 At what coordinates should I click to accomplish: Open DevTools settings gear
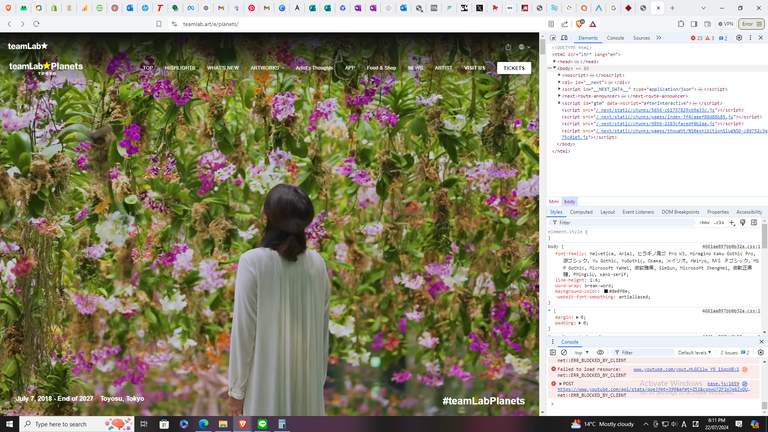739,38
